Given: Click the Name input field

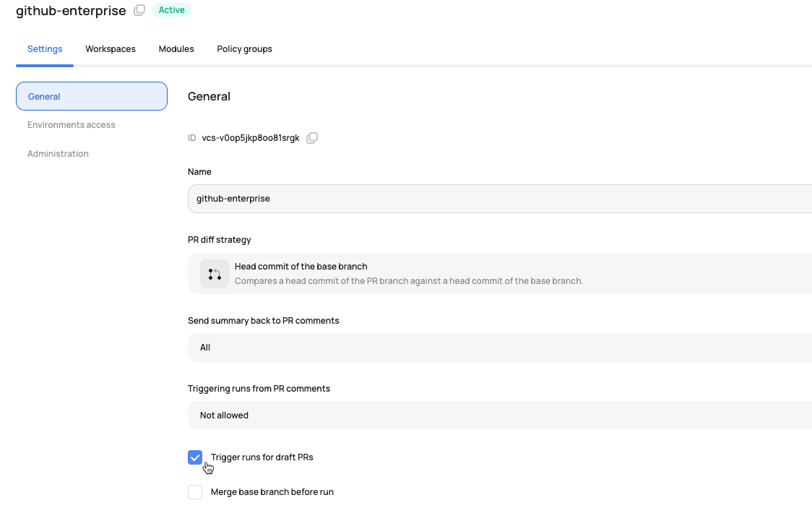Looking at the screenshot, I should (500, 199).
